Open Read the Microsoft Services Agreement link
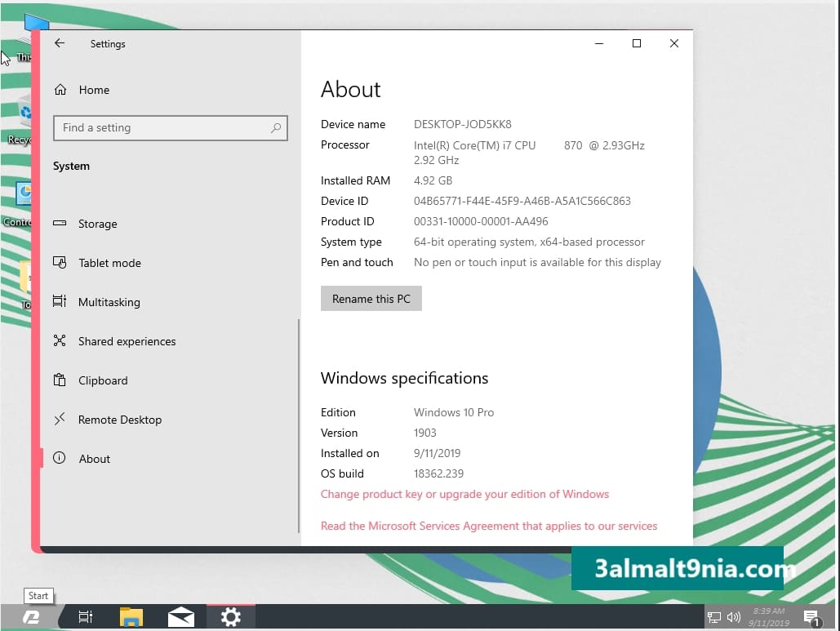Screen dimensions: 840x631 click(x=488, y=526)
